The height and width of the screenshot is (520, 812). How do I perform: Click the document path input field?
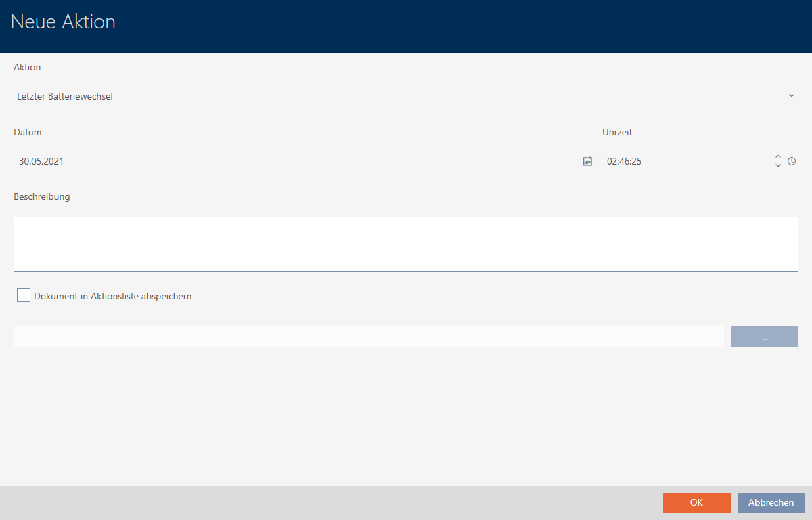369,337
